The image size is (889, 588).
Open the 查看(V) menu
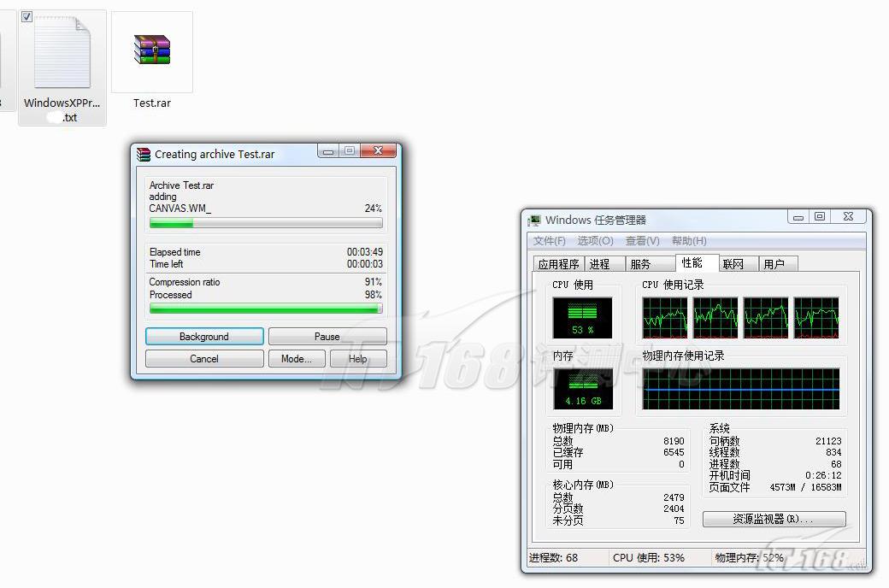pos(642,241)
